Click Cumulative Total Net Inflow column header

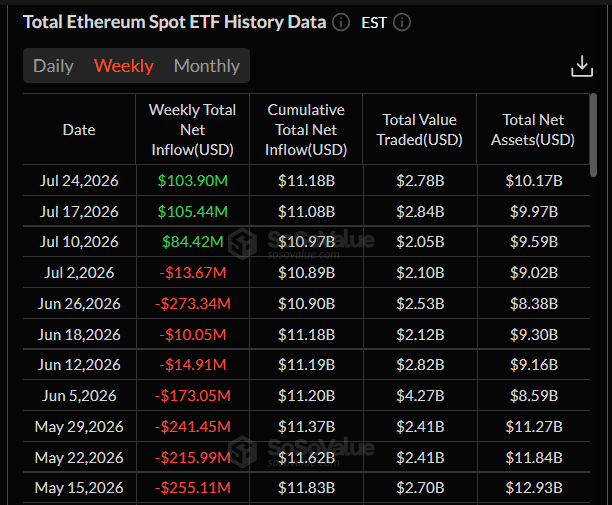pyautogui.click(x=306, y=130)
